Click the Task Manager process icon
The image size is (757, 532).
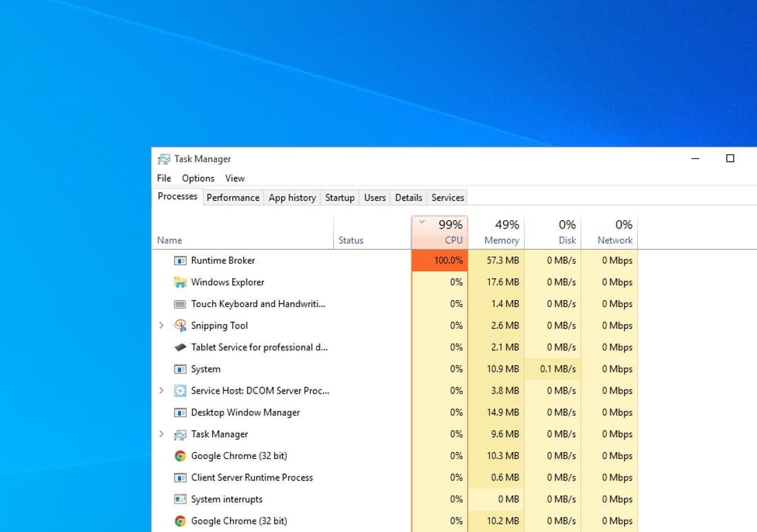[x=180, y=434]
